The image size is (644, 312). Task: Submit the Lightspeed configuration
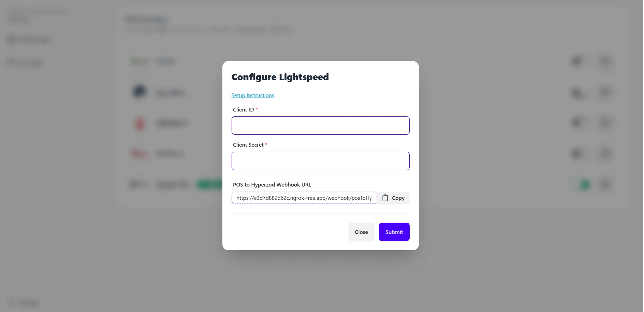pos(394,232)
